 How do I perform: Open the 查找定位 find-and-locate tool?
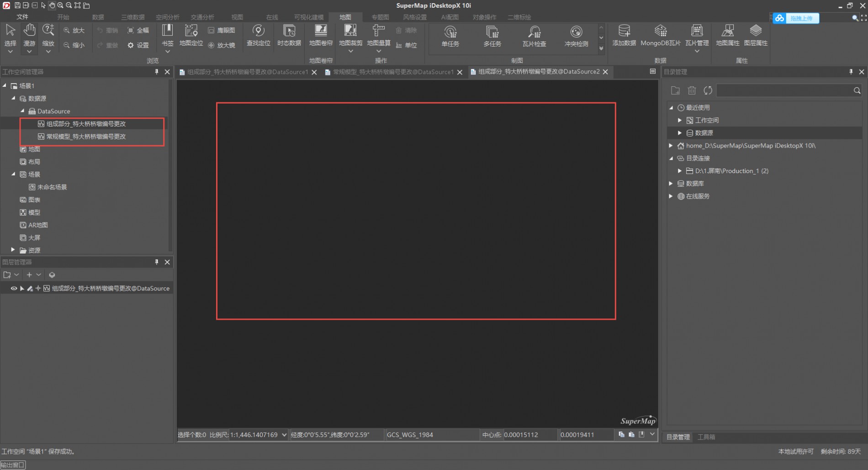click(x=259, y=35)
